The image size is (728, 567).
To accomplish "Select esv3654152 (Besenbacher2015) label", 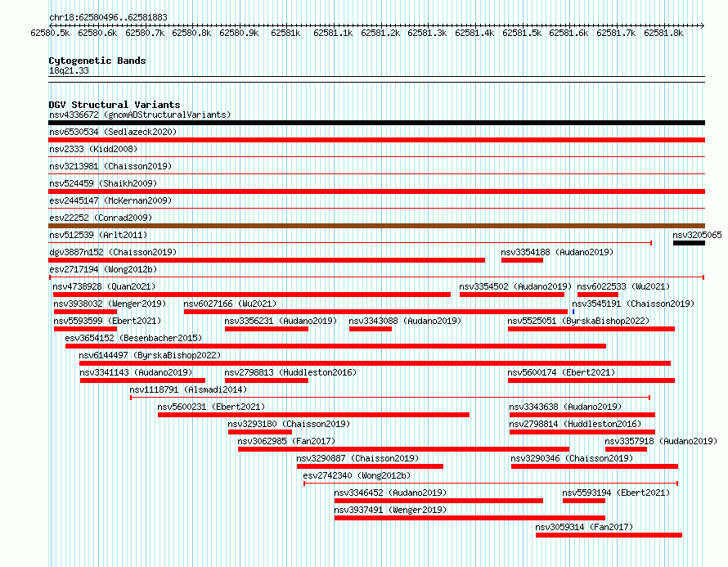I will coord(133,338).
